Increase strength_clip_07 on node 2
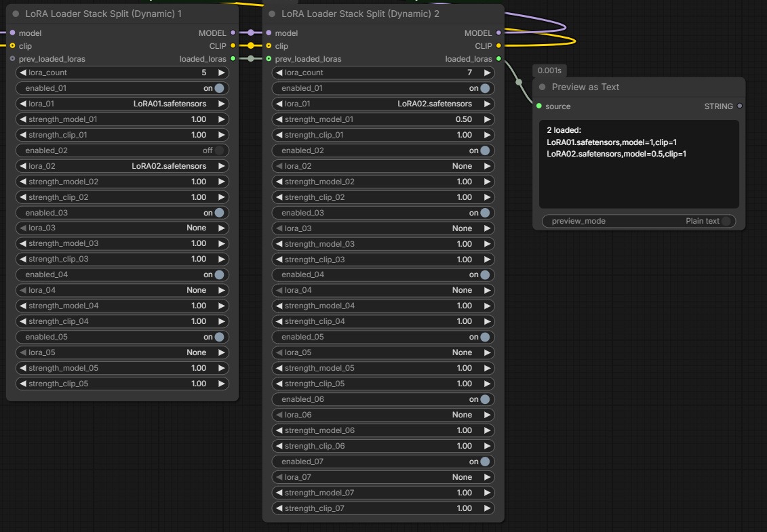This screenshot has height=532, width=767. 487,508
